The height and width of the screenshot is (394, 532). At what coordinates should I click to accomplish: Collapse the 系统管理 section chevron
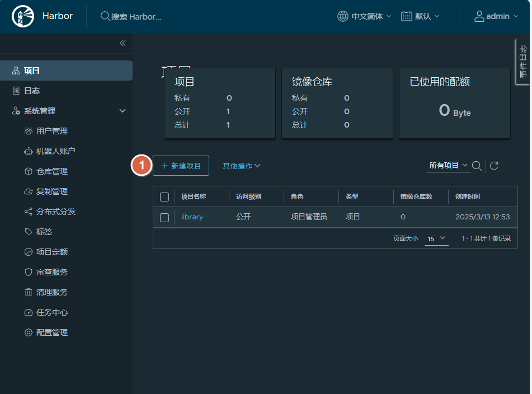click(x=123, y=111)
